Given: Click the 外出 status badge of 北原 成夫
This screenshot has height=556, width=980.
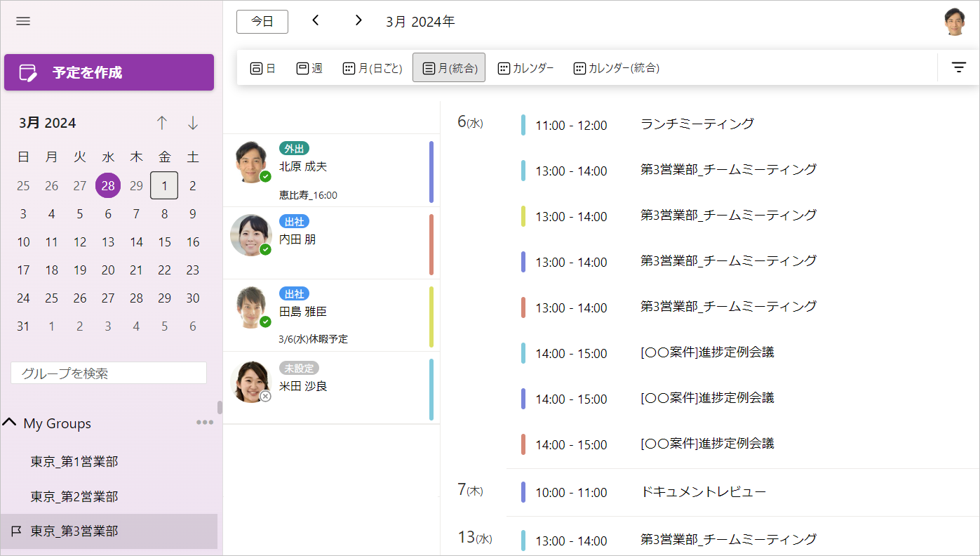Looking at the screenshot, I should [294, 148].
